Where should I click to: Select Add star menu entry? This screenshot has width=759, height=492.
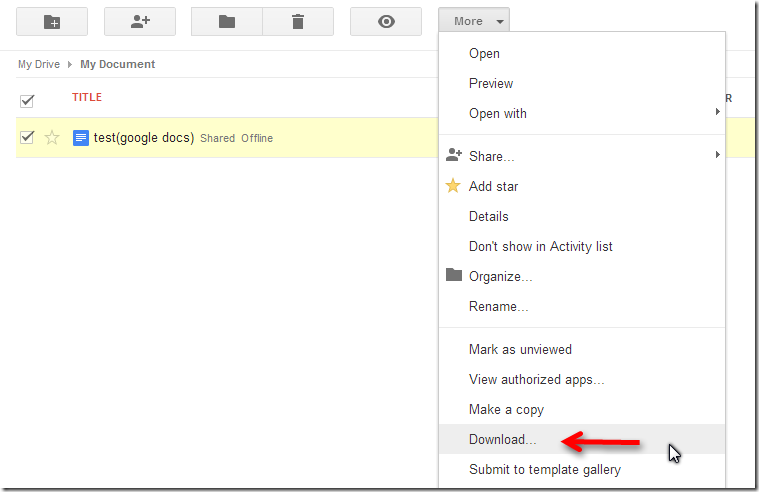point(582,186)
